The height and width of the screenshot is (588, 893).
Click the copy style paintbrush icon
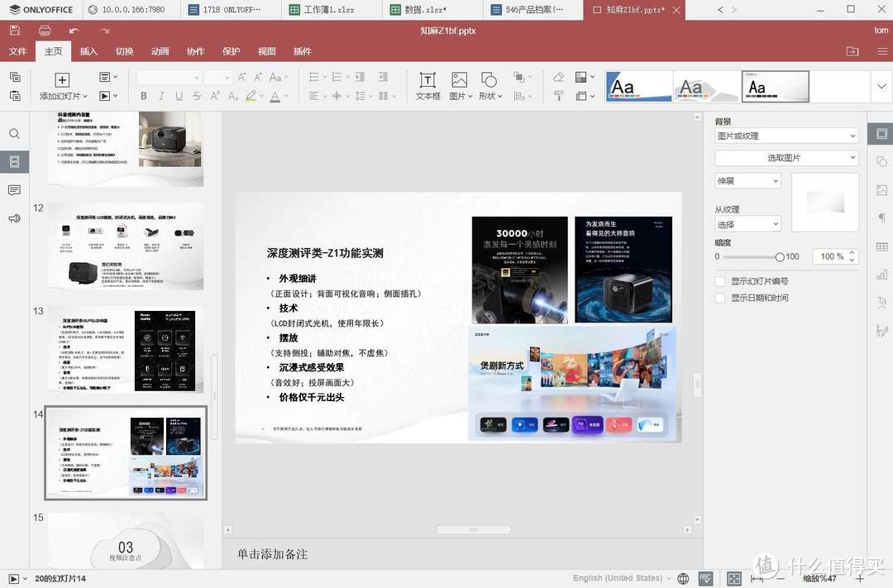(x=559, y=96)
